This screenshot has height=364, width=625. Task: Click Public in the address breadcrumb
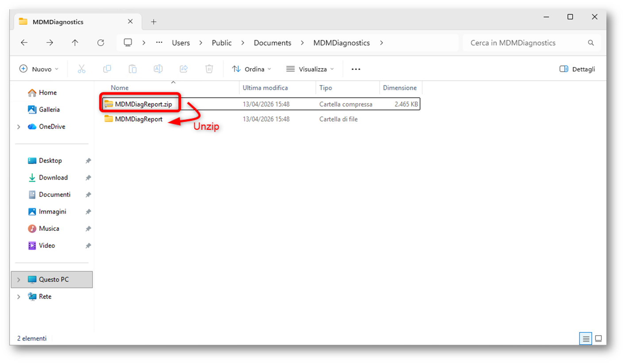(x=222, y=43)
